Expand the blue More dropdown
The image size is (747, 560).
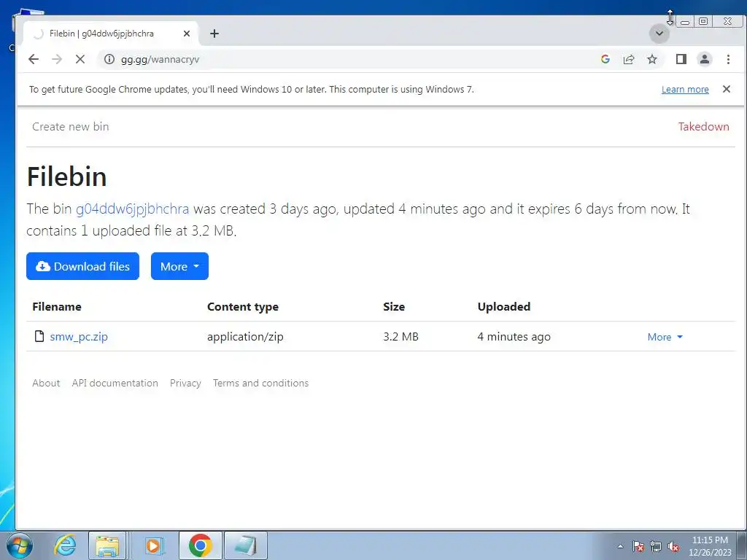click(179, 266)
